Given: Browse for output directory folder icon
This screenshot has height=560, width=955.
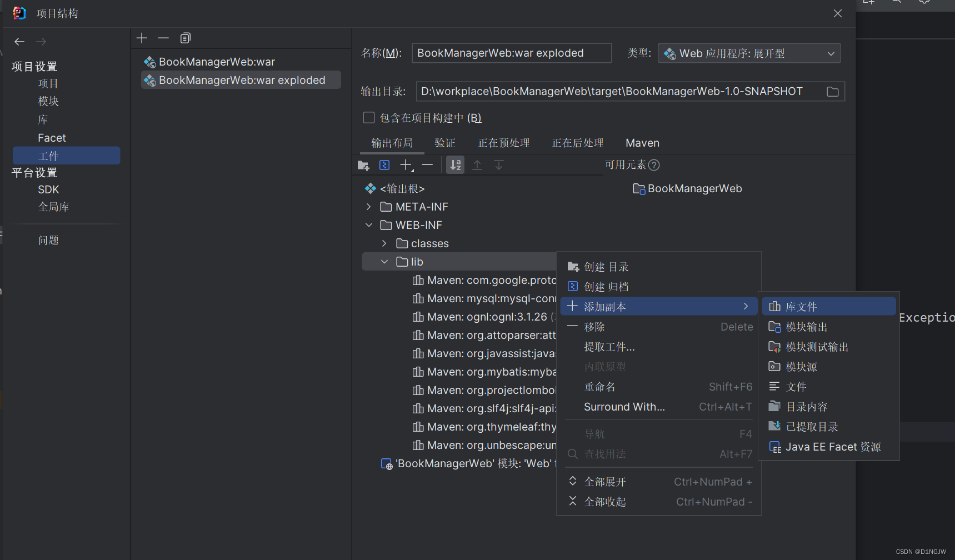Looking at the screenshot, I should click(x=832, y=92).
